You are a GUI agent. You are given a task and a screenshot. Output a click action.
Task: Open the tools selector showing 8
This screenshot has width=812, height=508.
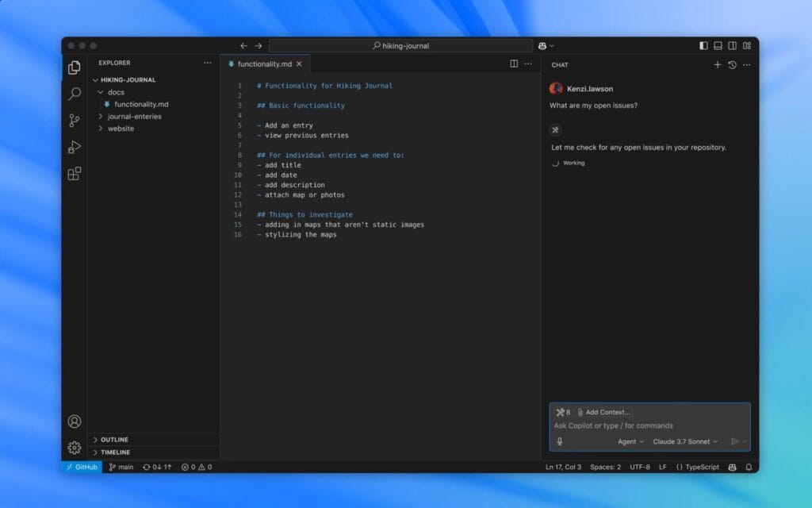pyautogui.click(x=563, y=412)
